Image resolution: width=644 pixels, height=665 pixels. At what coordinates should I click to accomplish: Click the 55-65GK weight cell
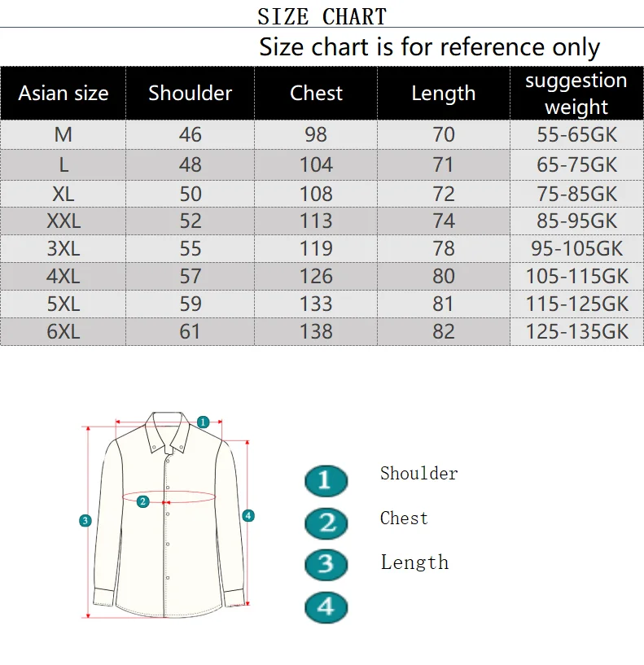pyautogui.click(x=576, y=134)
